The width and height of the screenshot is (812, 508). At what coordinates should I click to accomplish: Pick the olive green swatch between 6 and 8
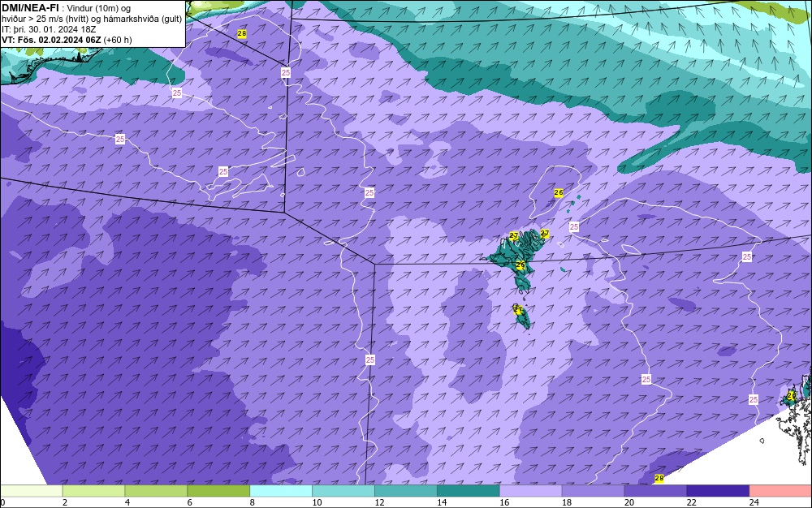pyautogui.click(x=218, y=491)
